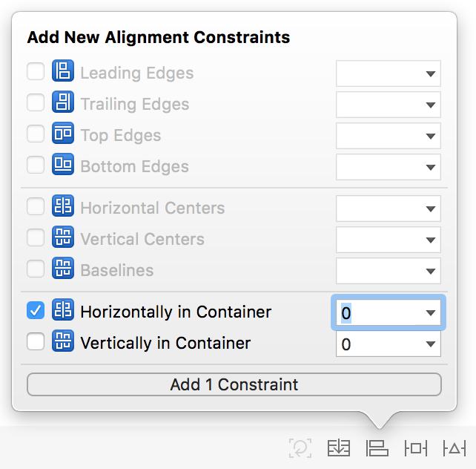Open the Embed in Stack bottom bar icon
Screen dimensions: 476x469
339,447
